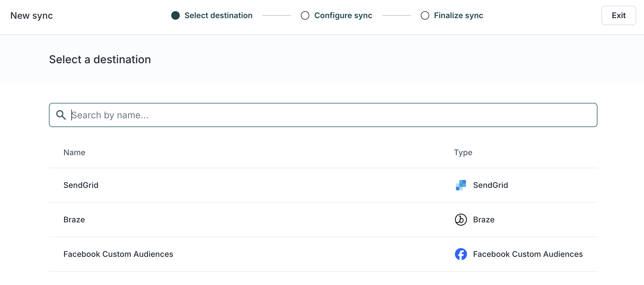The image size is (644, 285).
Task: Jump to the Finalize sync step label
Action: point(459,15)
